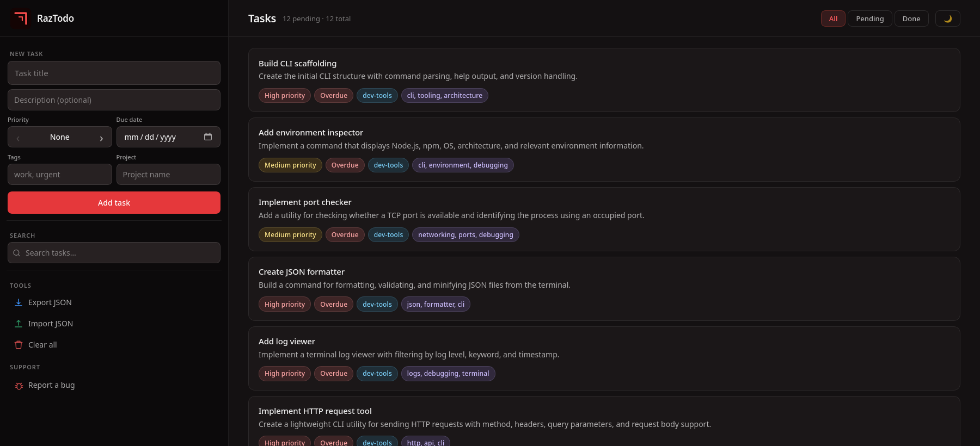Open Report a bug link
Viewport: 980px width, 446px height.
(52, 385)
